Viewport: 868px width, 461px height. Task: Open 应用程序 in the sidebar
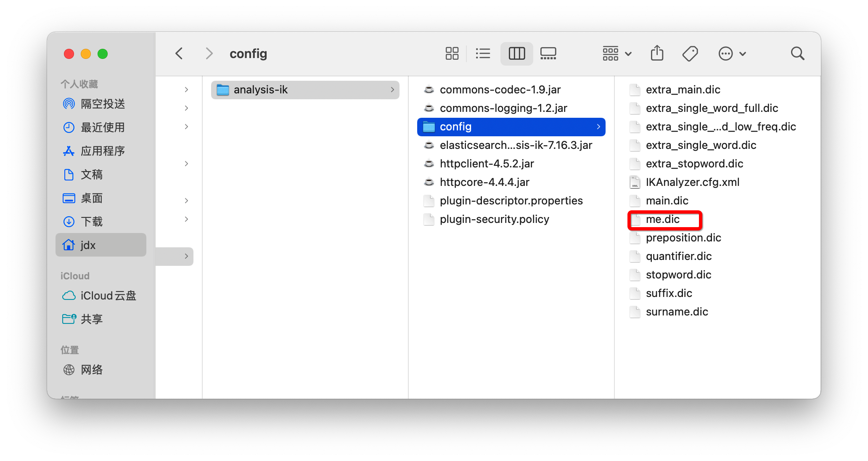pyautogui.click(x=101, y=151)
